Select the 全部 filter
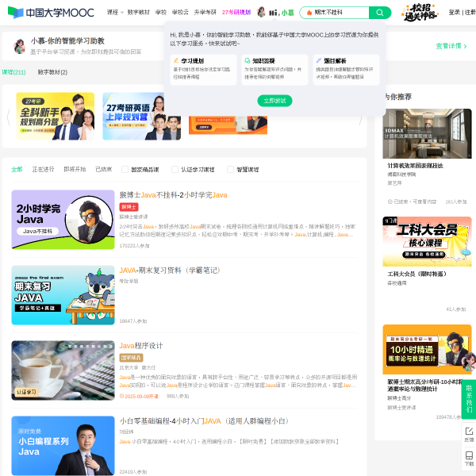This screenshot has width=476, height=476. click(x=17, y=170)
